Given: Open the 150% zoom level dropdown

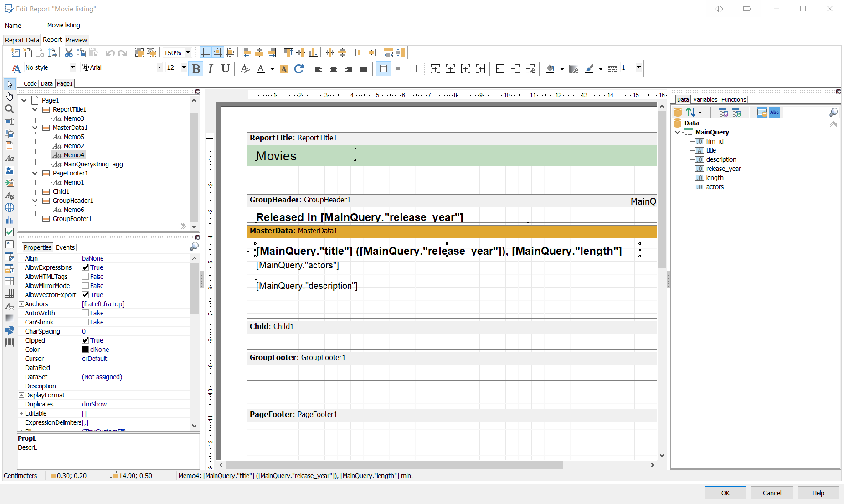Looking at the screenshot, I should (188, 53).
